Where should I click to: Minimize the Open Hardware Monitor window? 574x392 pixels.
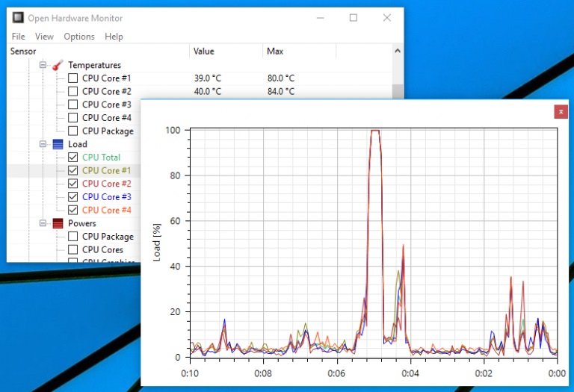320,18
